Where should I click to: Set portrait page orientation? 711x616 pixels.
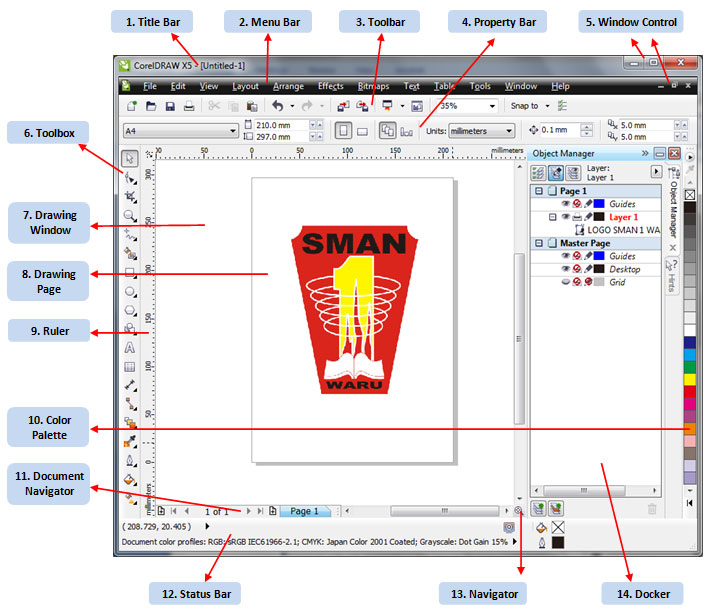tap(343, 131)
